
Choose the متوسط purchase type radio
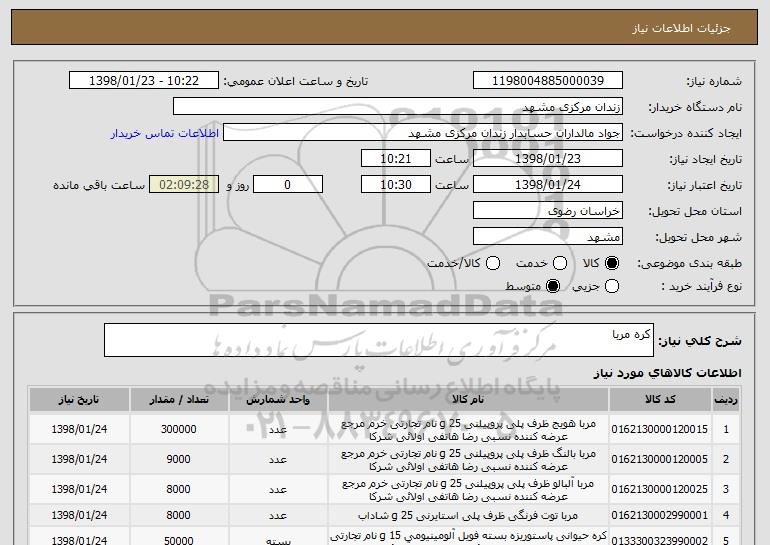(553, 286)
